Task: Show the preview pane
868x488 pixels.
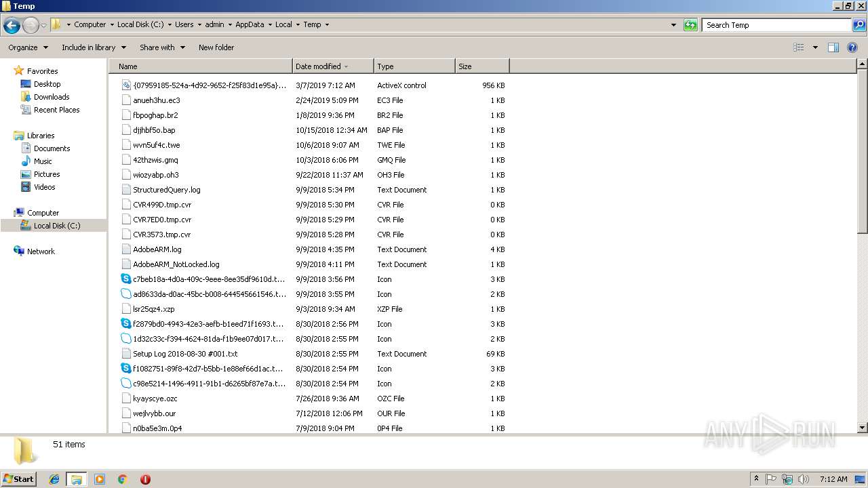Action: (833, 47)
